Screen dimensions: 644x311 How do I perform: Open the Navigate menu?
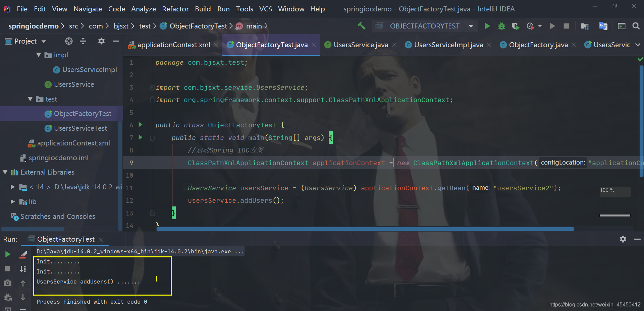click(x=88, y=9)
